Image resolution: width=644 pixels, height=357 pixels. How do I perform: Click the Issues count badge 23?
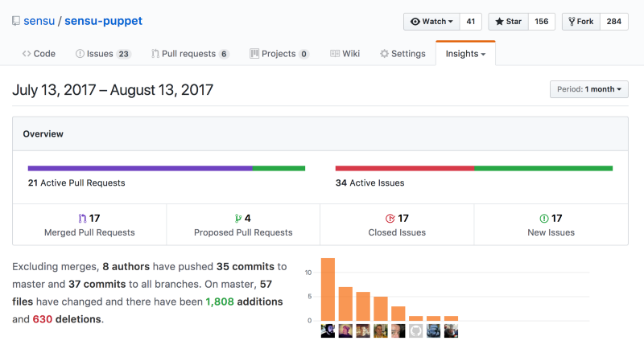pyautogui.click(x=124, y=54)
